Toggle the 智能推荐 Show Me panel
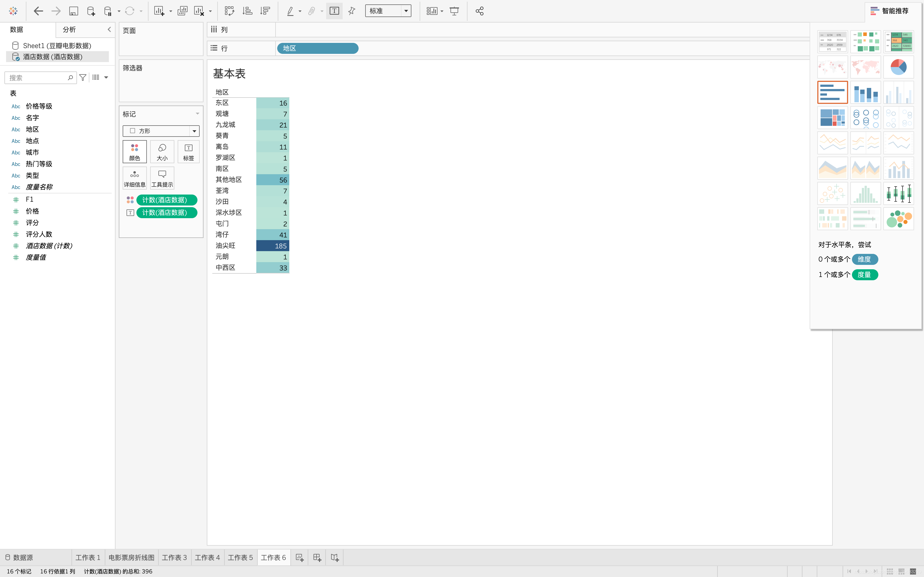This screenshot has width=924, height=577. tap(890, 11)
